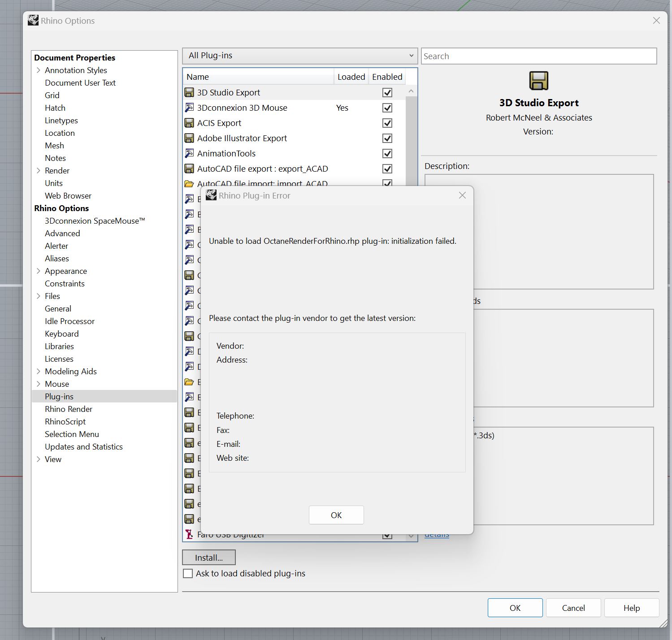Select the AnimationTools plug-in row name
Image resolution: width=672 pixels, height=640 pixels.
[226, 154]
